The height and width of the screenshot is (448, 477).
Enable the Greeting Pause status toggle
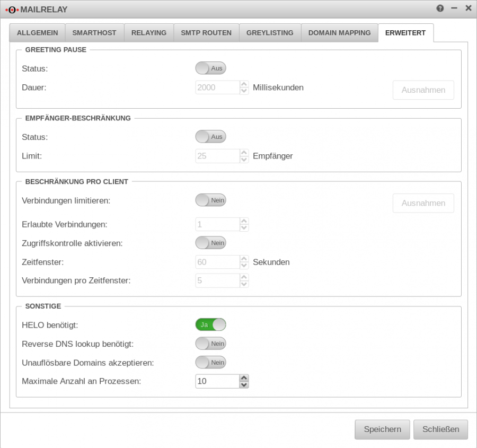tap(210, 68)
